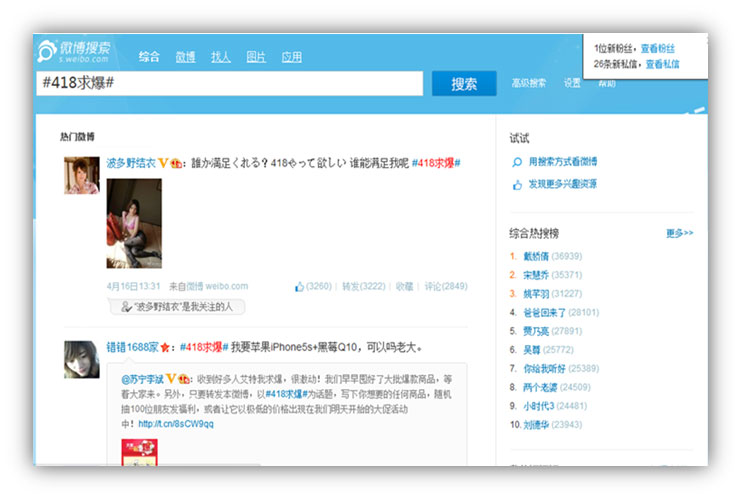Expand more hot searches with 更多>>

pos(679,234)
